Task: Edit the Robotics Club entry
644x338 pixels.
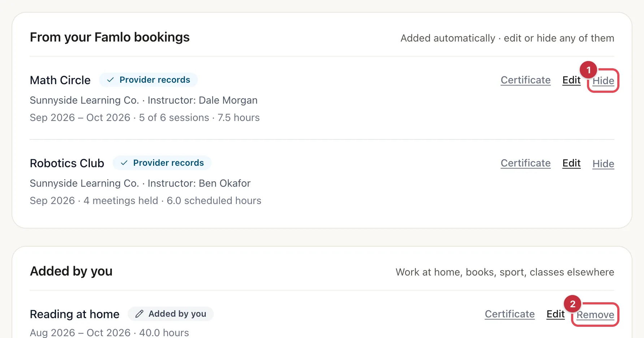Action: (571, 163)
